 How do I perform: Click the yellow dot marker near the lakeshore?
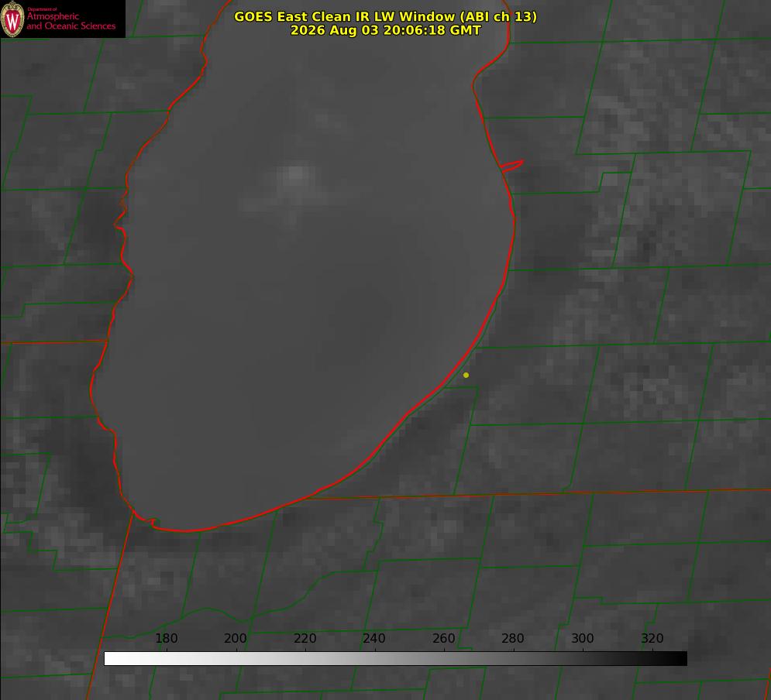coord(466,375)
